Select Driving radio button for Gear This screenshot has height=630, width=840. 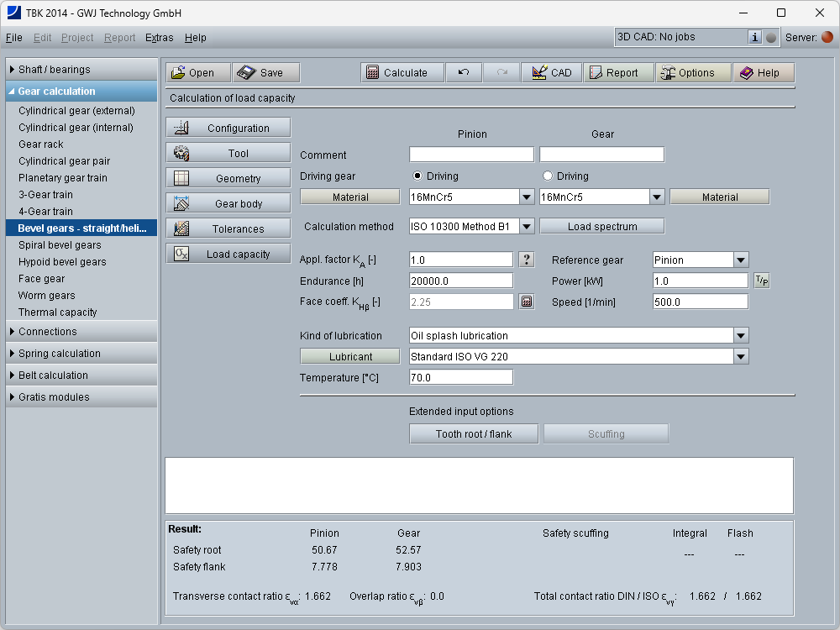549,176
